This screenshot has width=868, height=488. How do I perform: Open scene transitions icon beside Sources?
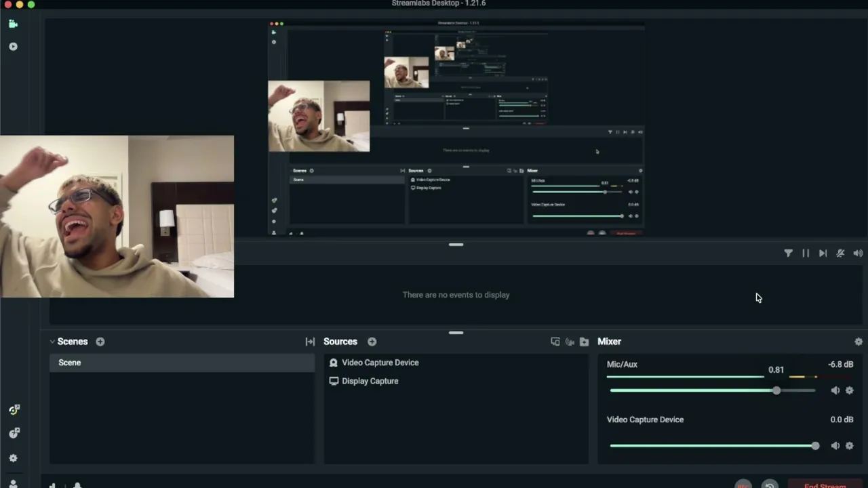[x=310, y=342]
